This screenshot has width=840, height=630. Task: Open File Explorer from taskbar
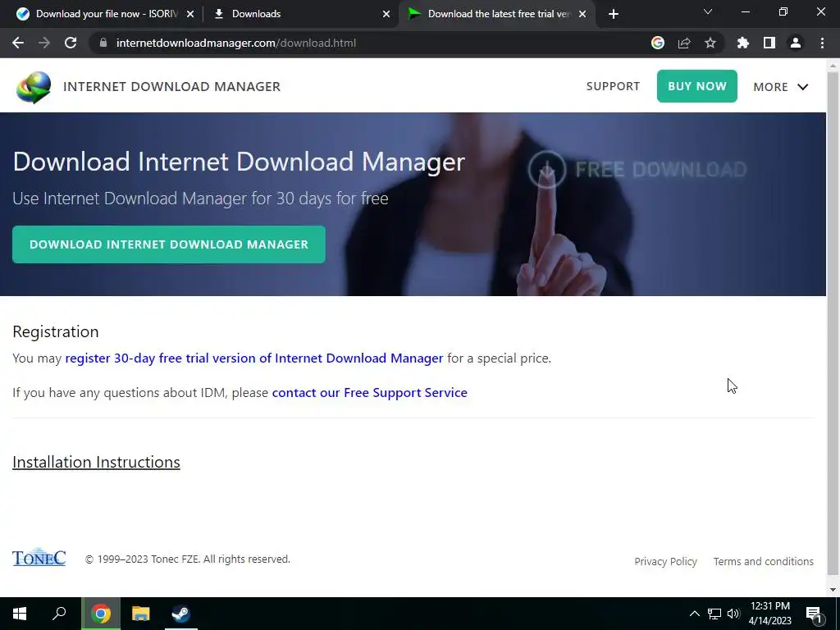point(141,614)
